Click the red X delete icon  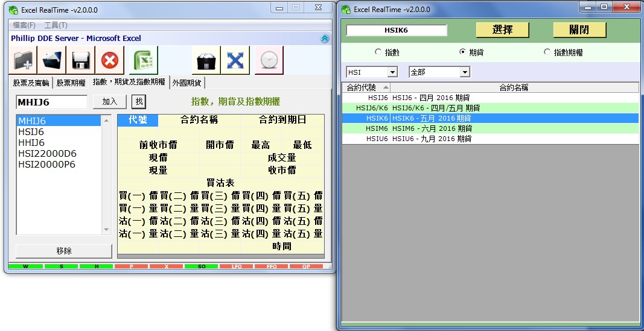110,60
